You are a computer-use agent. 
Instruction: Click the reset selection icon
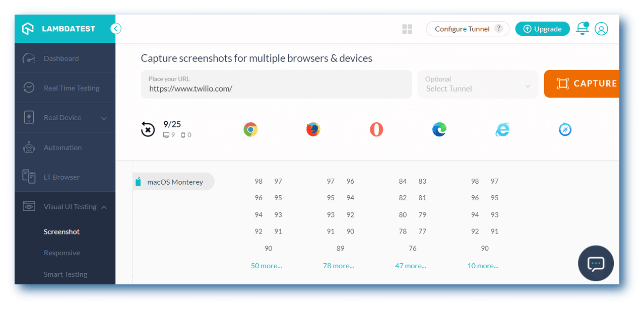tap(148, 130)
